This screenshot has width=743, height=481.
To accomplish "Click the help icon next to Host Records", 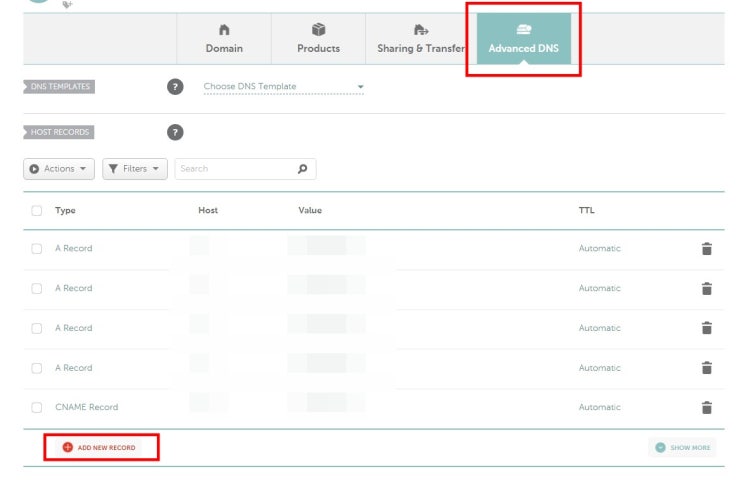I will coord(175,132).
